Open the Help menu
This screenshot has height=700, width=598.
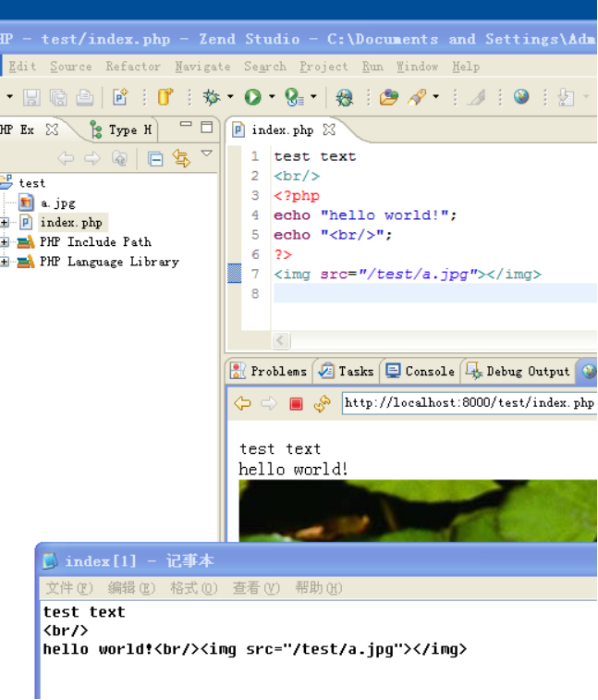point(466,67)
